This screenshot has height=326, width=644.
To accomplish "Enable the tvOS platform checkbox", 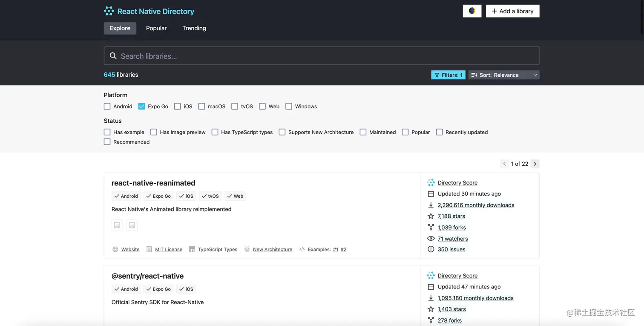I will point(235,106).
